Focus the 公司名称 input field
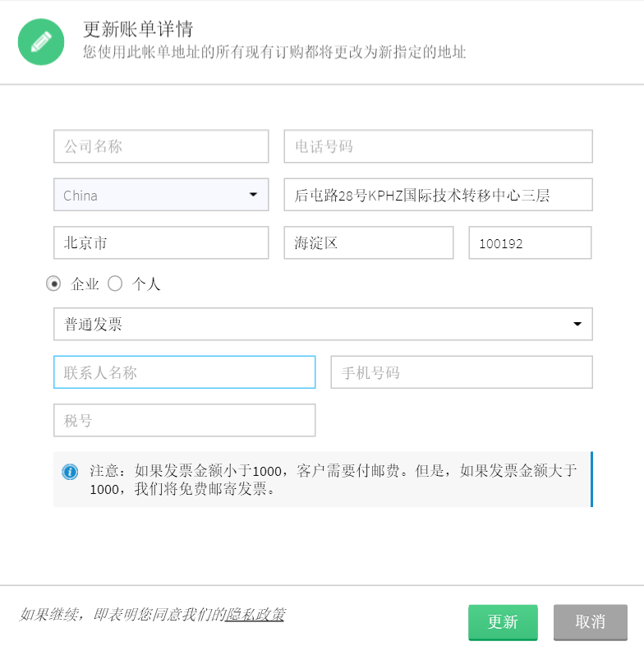Viewport: 644px width, 646px height. pyautogui.click(x=161, y=146)
